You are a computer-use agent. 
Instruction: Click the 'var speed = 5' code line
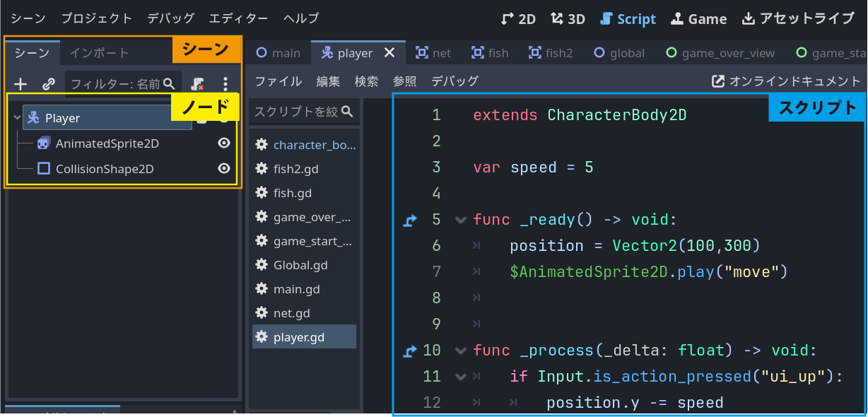point(533,167)
